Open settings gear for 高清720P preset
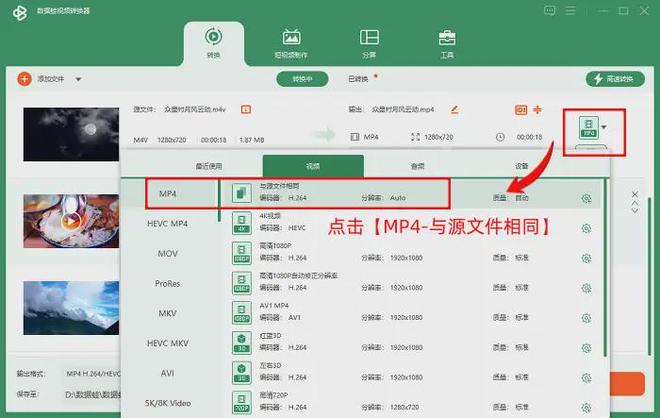The image size is (660, 418). [586, 407]
